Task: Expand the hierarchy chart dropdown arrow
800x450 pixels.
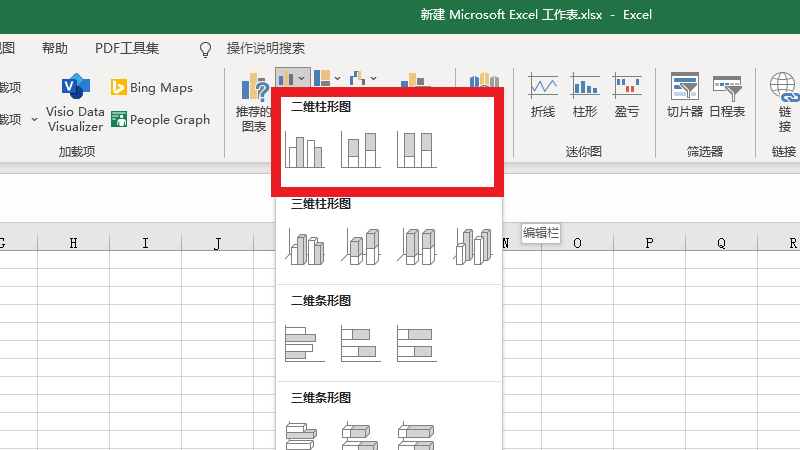Action: (x=337, y=78)
